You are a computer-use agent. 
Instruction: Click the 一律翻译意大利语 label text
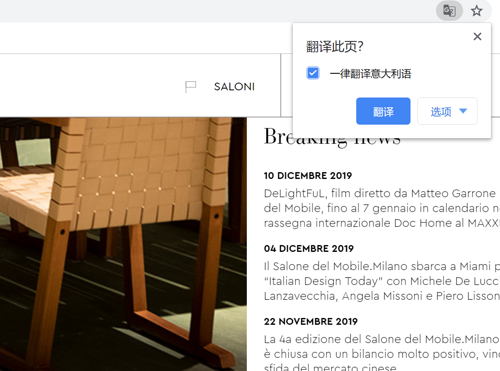[370, 73]
